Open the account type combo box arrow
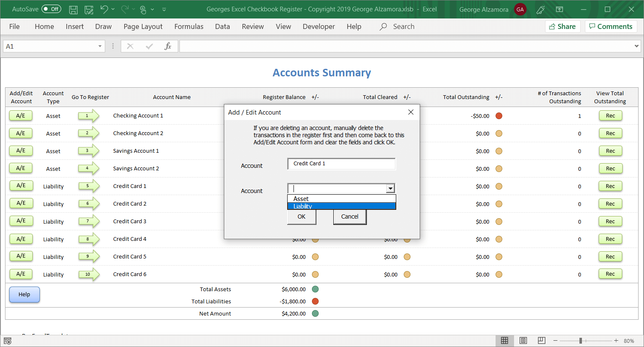The width and height of the screenshot is (644, 347). (390, 188)
